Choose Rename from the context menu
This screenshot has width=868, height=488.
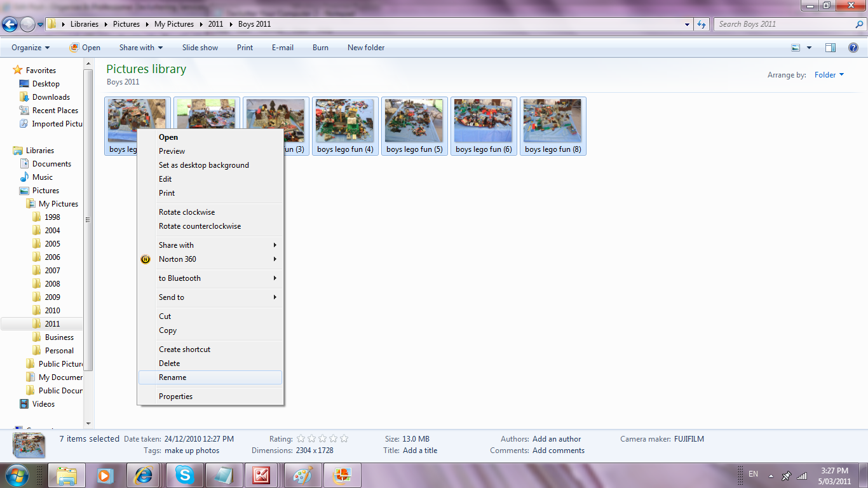[173, 377]
